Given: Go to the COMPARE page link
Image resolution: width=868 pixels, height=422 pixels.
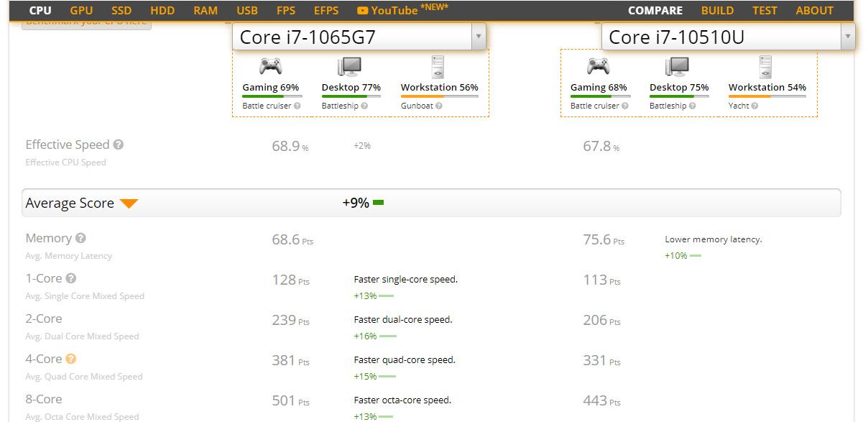Looking at the screenshot, I should (x=655, y=10).
